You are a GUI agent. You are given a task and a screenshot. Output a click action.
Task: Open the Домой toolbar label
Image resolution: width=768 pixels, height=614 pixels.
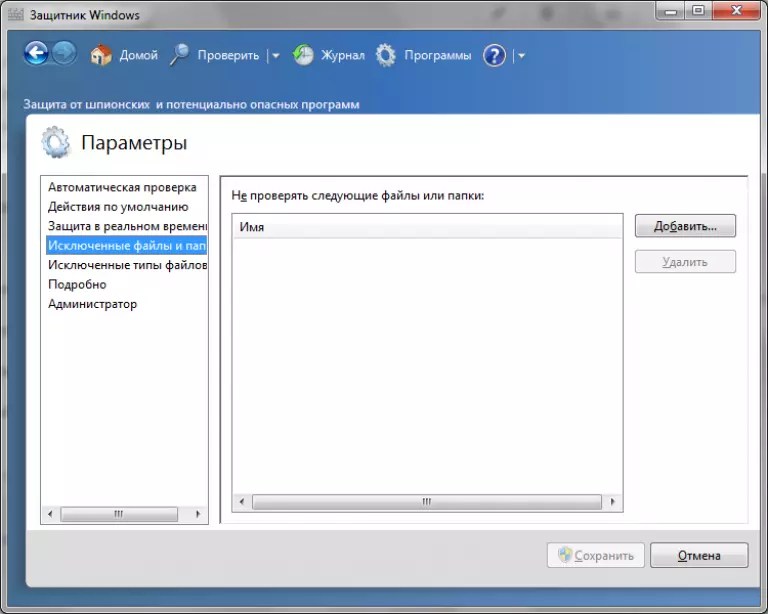(x=139, y=55)
